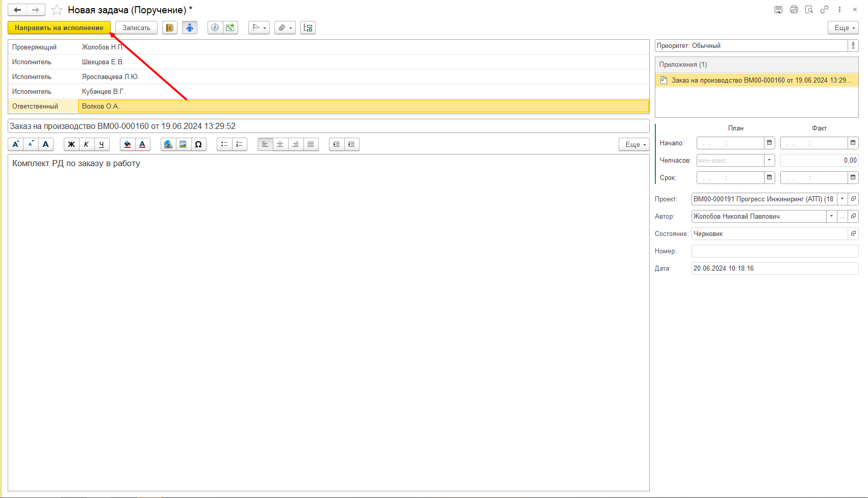This screenshot has width=868, height=498.
Task: Apply bulleted list formatting
Action: pyautogui.click(x=224, y=144)
